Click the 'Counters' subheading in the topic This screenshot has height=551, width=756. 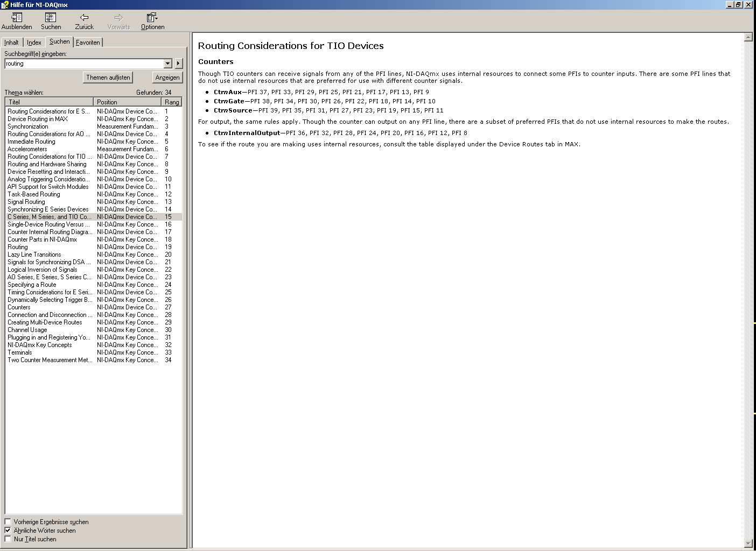point(216,62)
